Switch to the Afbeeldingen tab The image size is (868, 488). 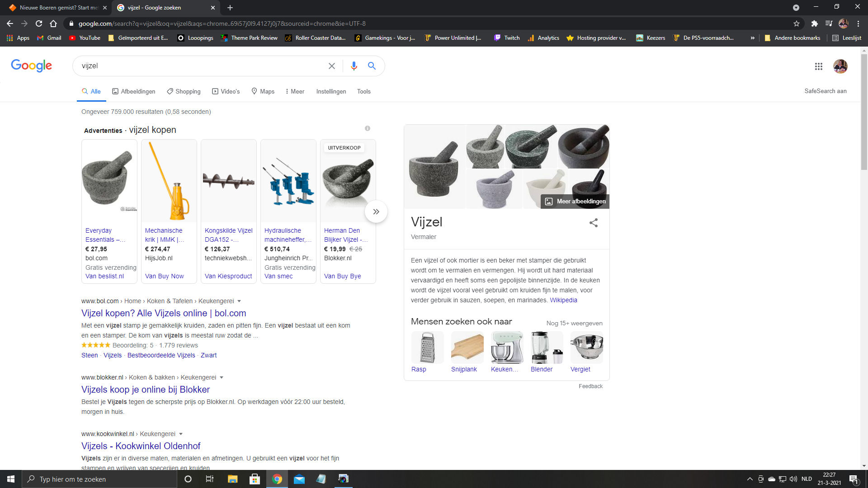tap(134, 91)
